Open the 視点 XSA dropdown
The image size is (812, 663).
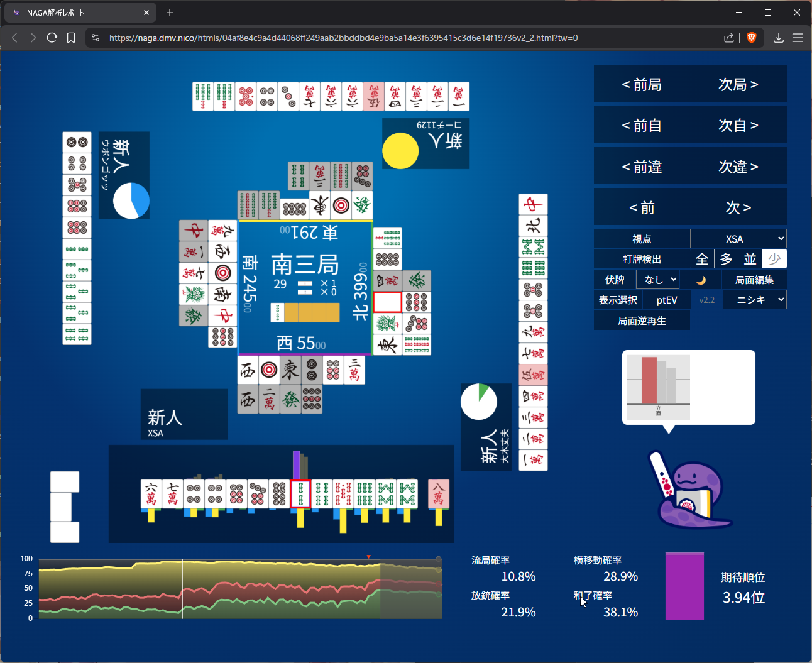tap(738, 239)
